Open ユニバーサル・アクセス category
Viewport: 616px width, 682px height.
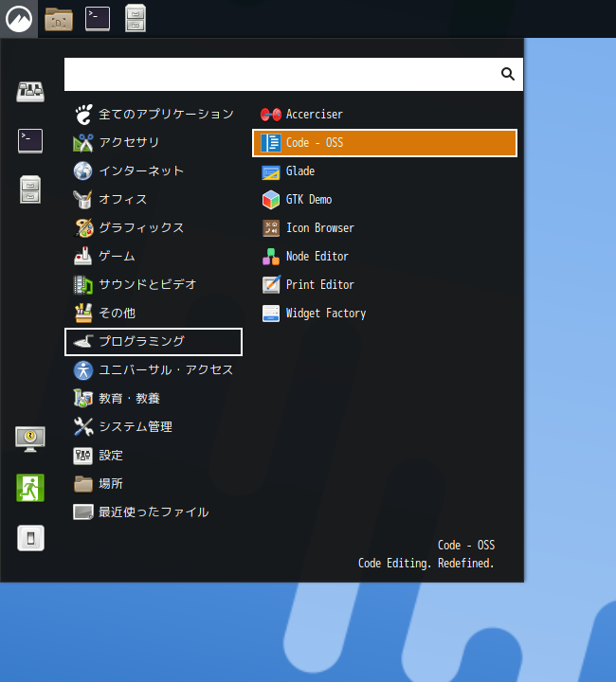154,370
